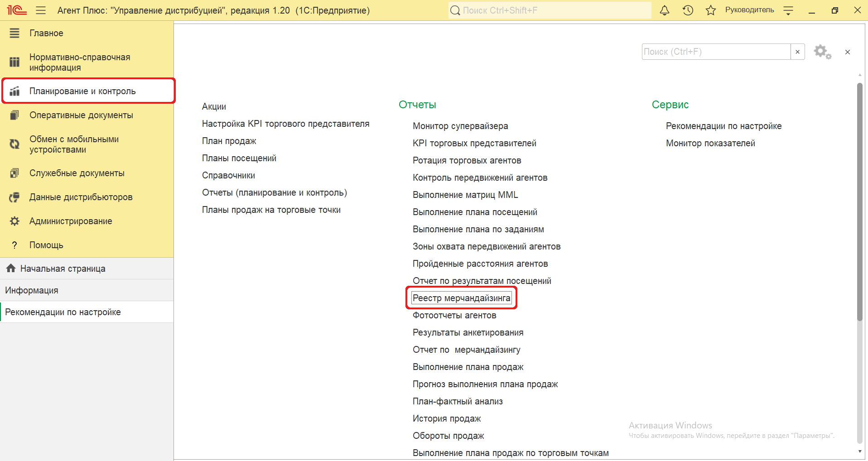Open the Главное section

coord(87,33)
